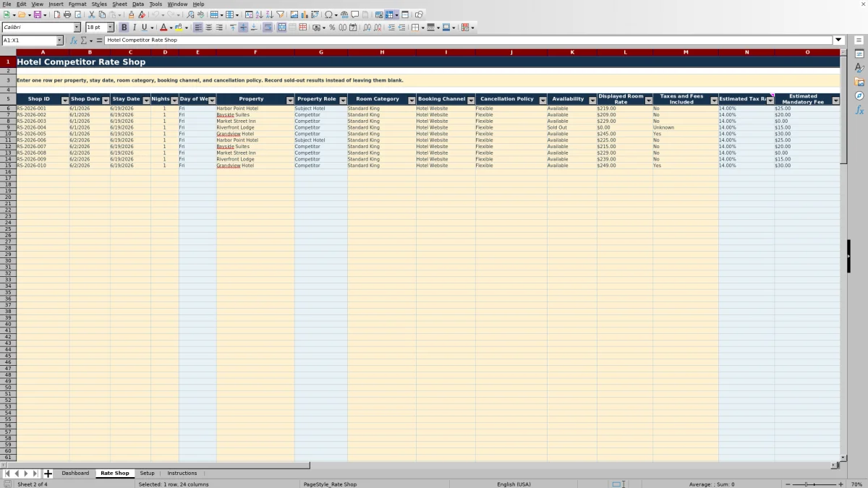Click the Sort Ascending icon
Viewport: 868px width, 488px height.
tap(259, 14)
